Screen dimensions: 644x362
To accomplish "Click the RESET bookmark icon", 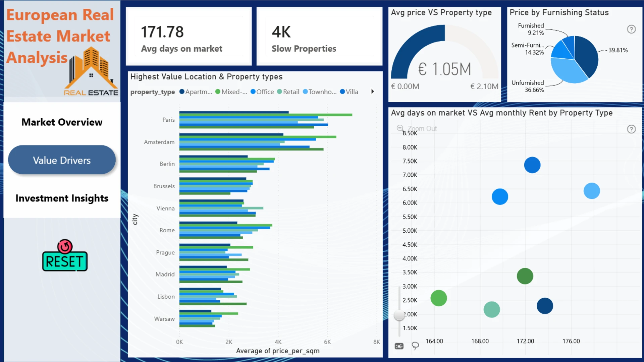I will 65,261.
